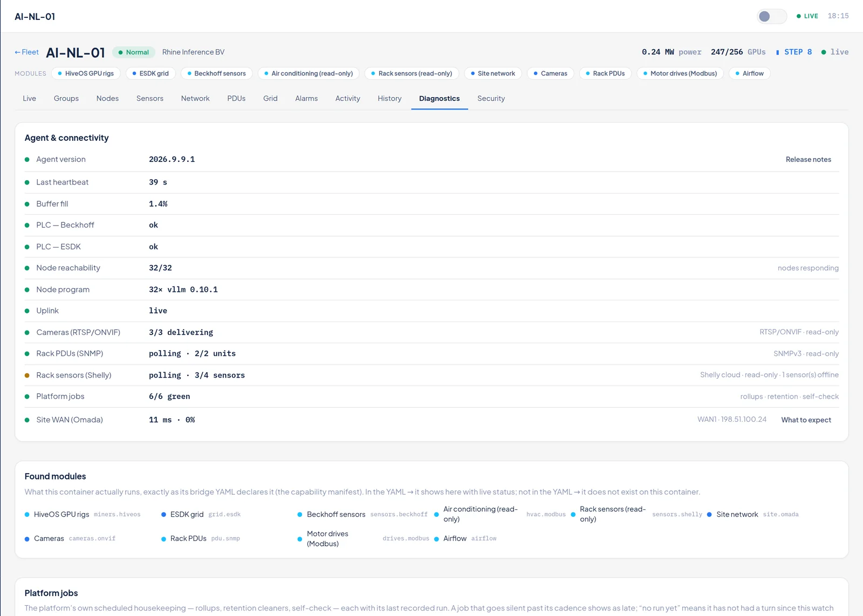Click the miners.hiveos module identifier

[117, 515]
